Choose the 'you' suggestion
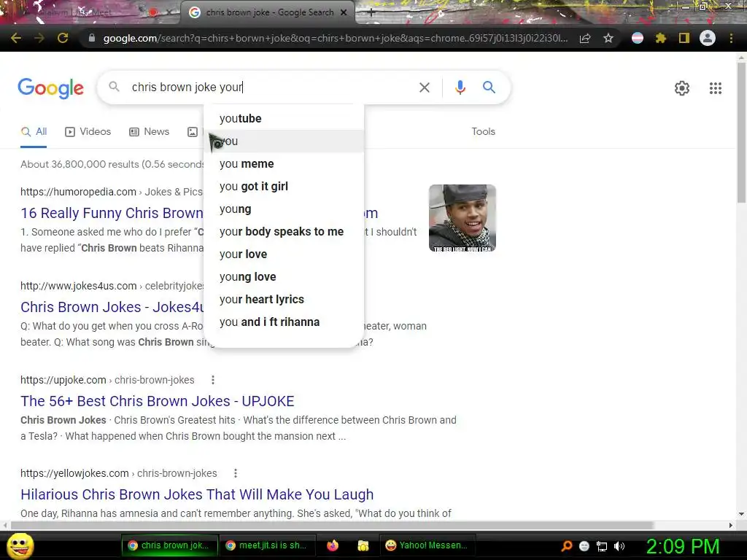Image resolution: width=747 pixels, height=560 pixels. pyautogui.click(x=284, y=141)
